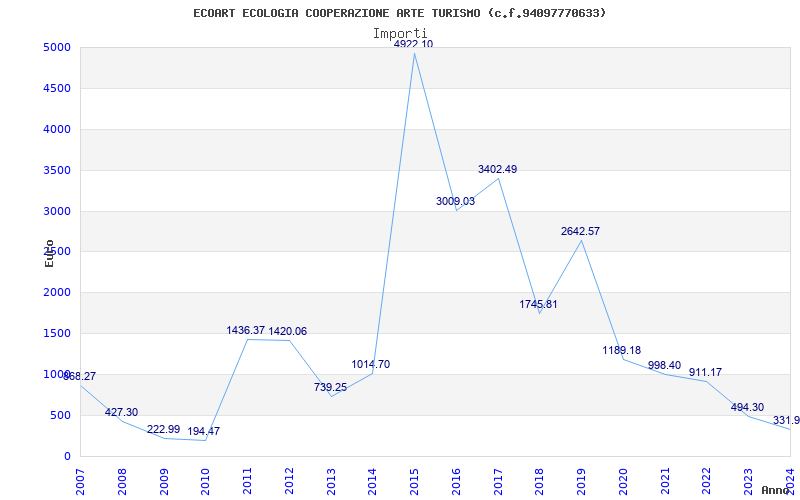Screen dimensions: 800x500
Task: Click the 1014.70 data label
Action: (370, 365)
